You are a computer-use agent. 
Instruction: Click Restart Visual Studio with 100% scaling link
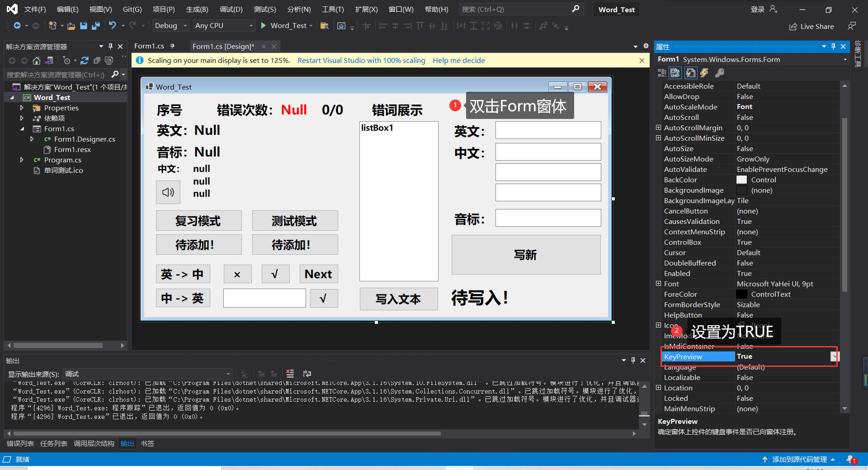[361, 60]
